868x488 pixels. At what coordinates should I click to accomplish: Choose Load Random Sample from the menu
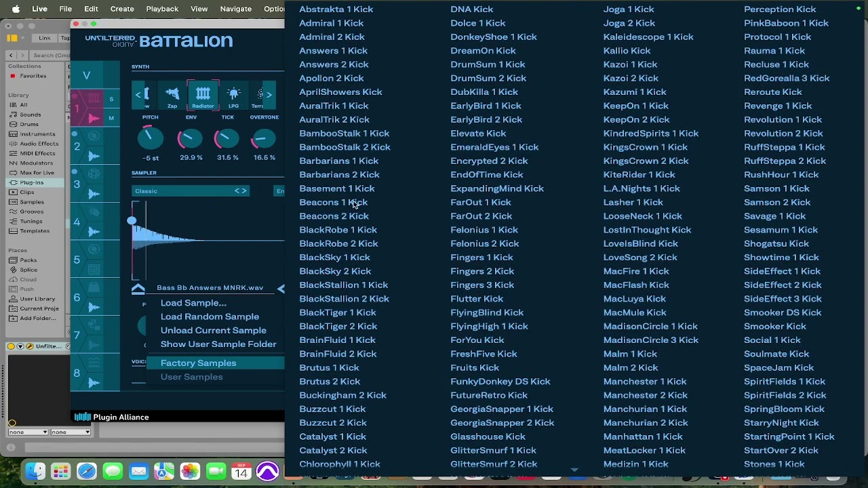point(210,317)
